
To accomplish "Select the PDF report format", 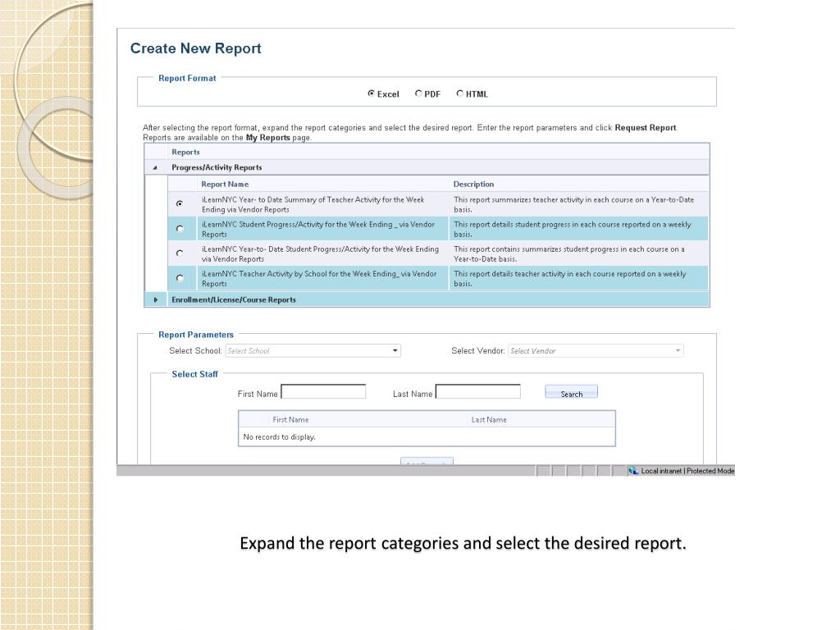I will click(x=418, y=94).
